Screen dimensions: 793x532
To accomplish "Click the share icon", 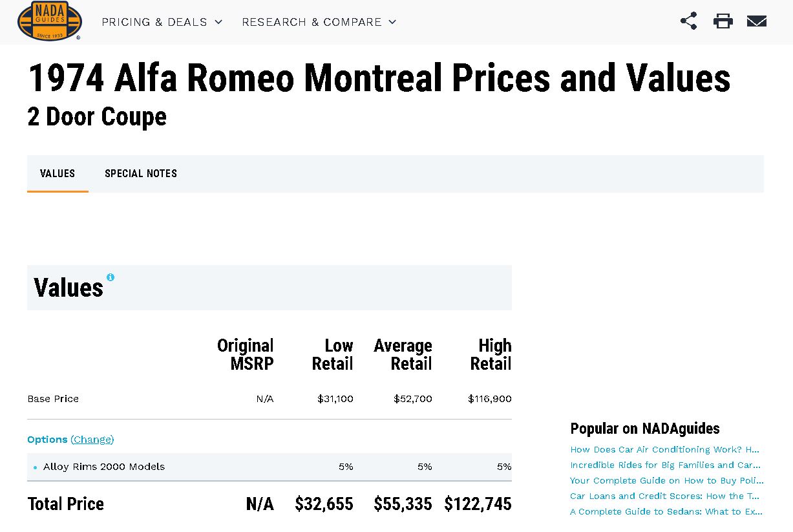I will pos(689,21).
